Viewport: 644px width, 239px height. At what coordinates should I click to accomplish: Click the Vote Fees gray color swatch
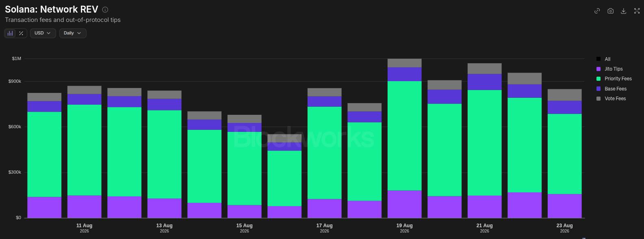(598, 99)
